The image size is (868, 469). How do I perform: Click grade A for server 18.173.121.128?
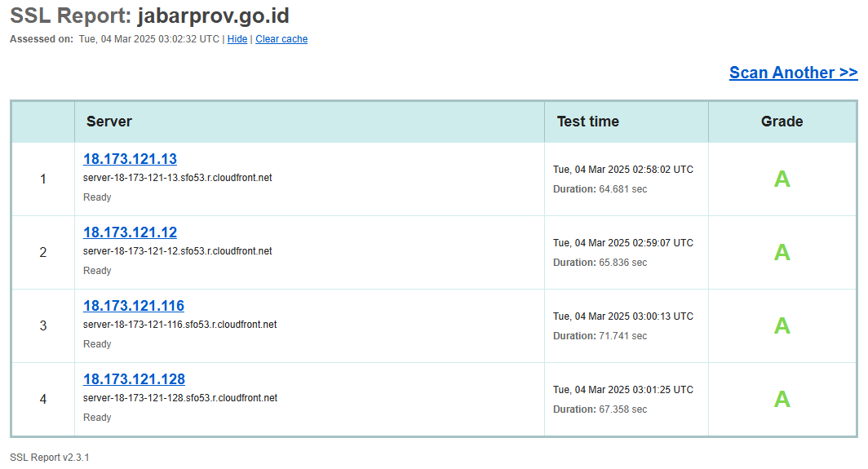click(x=782, y=400)
